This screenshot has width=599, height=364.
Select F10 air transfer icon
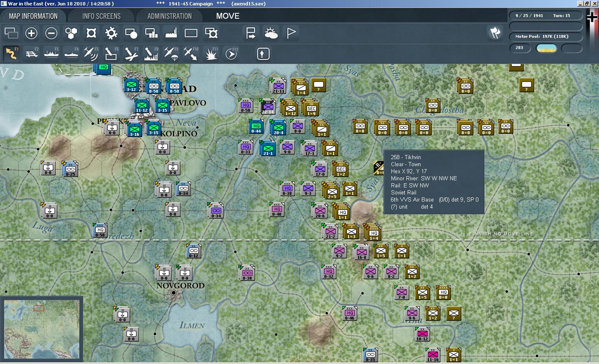pos(191,54)
